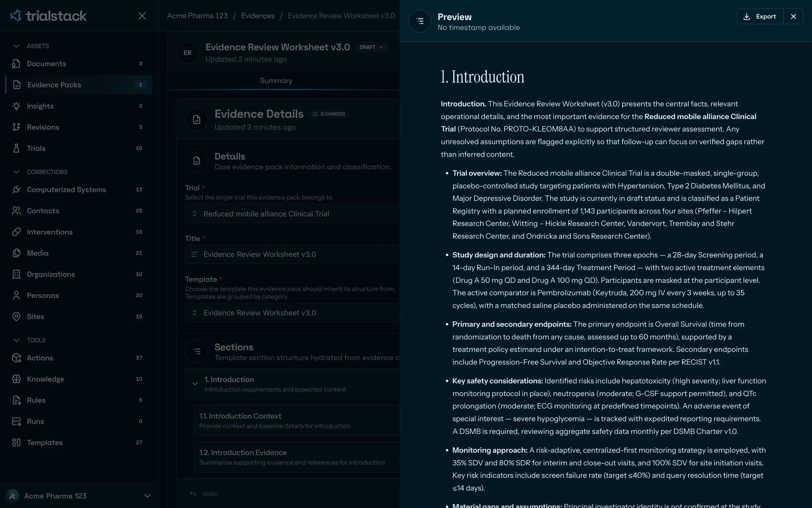This screenshot has width=812, height=508.
Task: Open Sites map pin icon
Action: tap(16, 316)
